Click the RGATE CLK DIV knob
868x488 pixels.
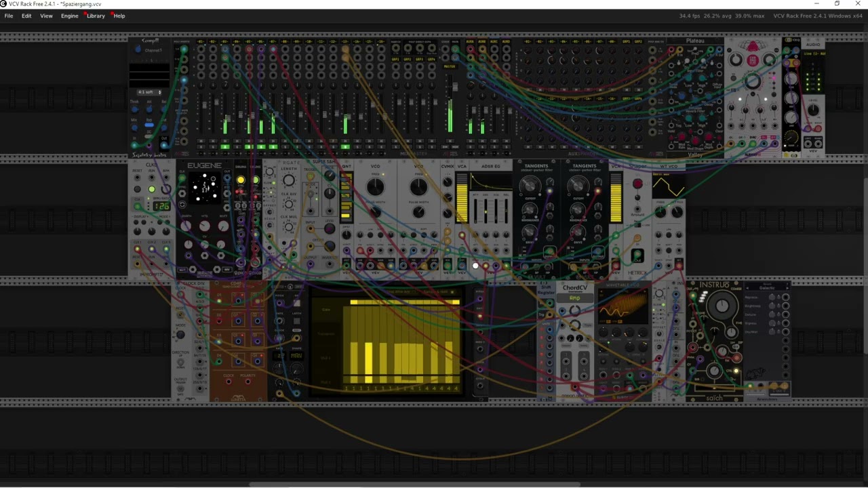coord(288,204)
